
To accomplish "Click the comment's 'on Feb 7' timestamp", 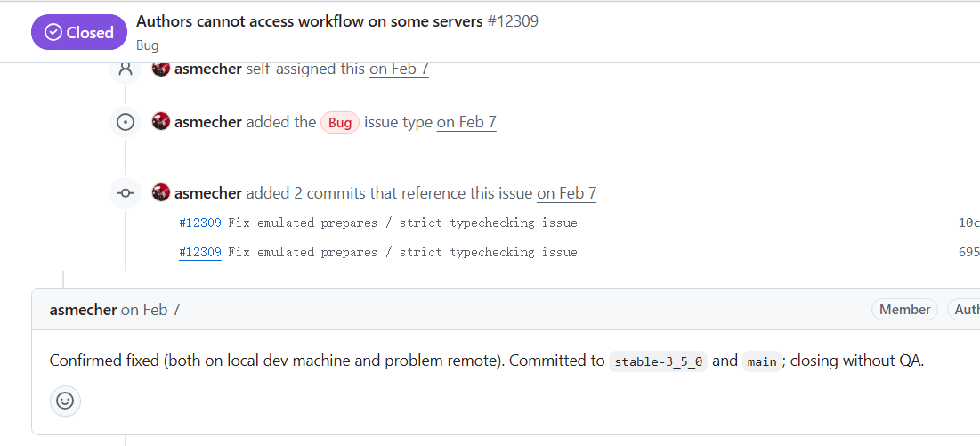I will (150, 309).
